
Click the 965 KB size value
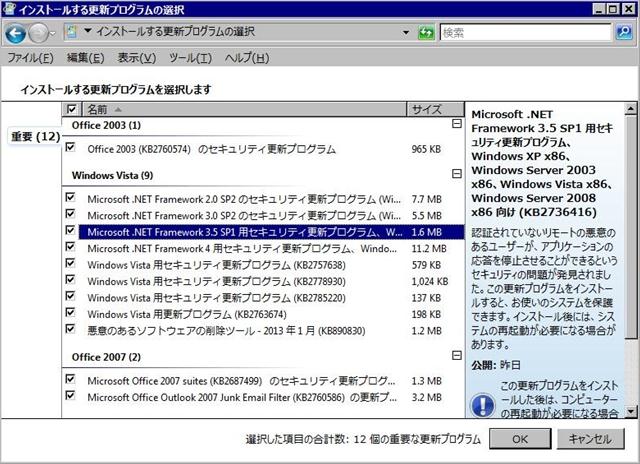point(426,149)
